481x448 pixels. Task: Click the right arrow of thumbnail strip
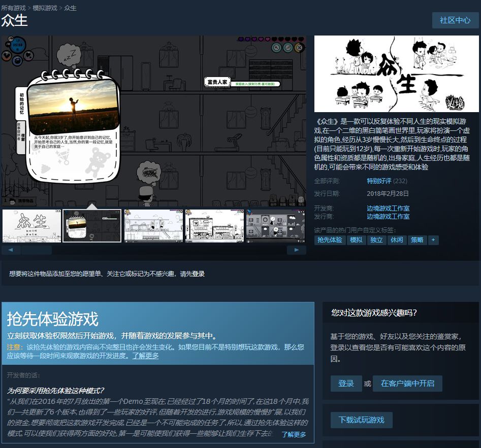pos(296,250)
